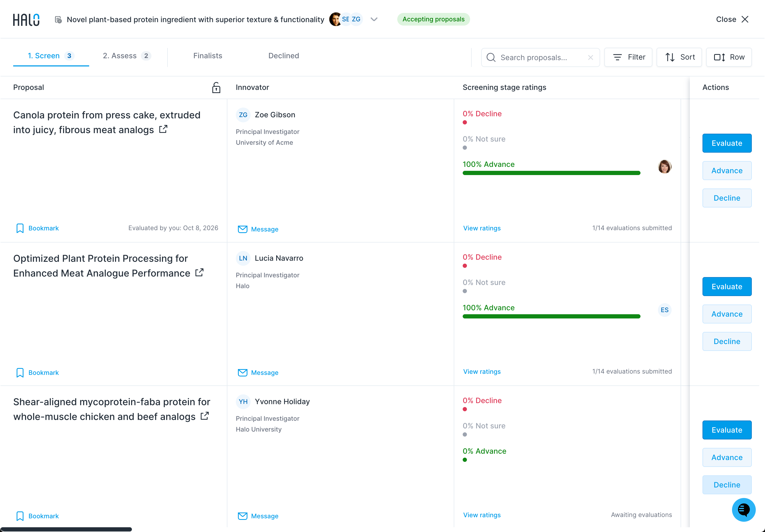765x532 pixels.
Task: Open external link for Optimized Plant Protein proposal
Action: coord(199,273)
